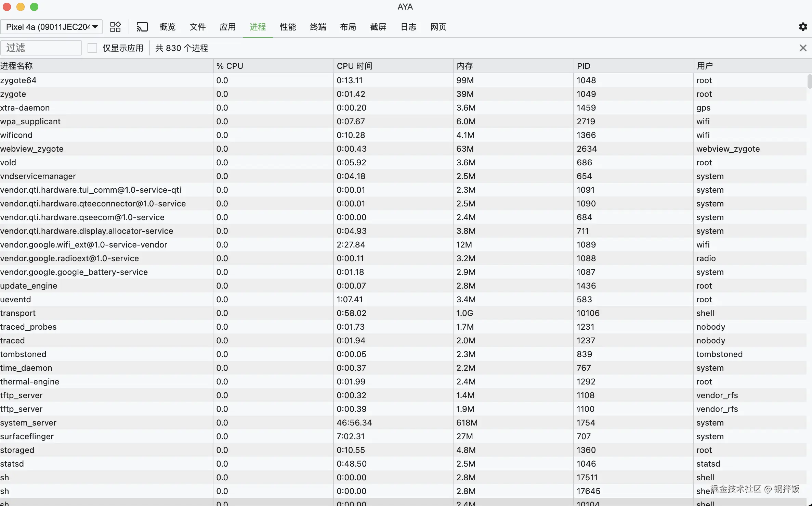Image resolution: width=812 pixels, height=506 pixels.
Task: Open the device manager grid icon
Action: (x=115, y=27)
